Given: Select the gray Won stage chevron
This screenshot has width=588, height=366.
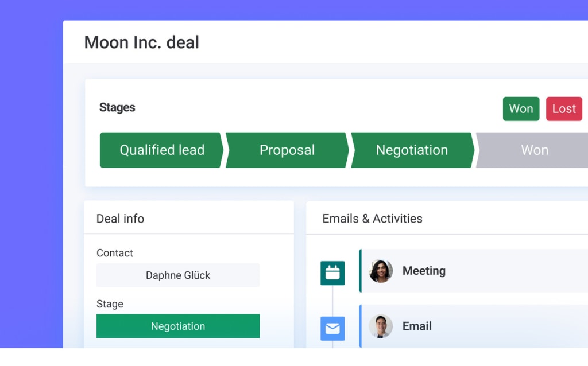Looking at the screenshot, I should tap(534, 150).
